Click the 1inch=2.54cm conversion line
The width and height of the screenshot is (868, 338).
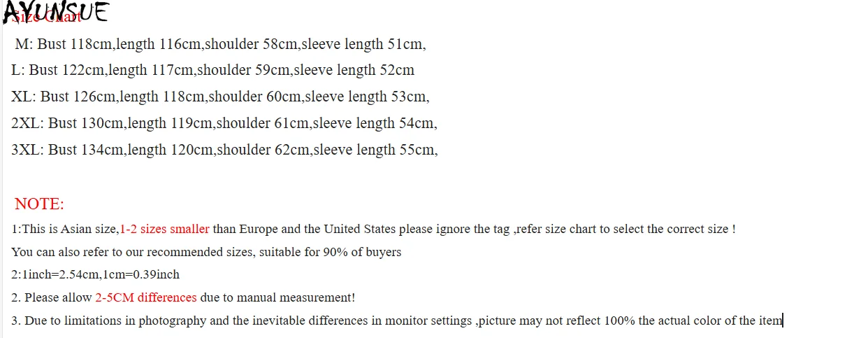coord(95,275)
